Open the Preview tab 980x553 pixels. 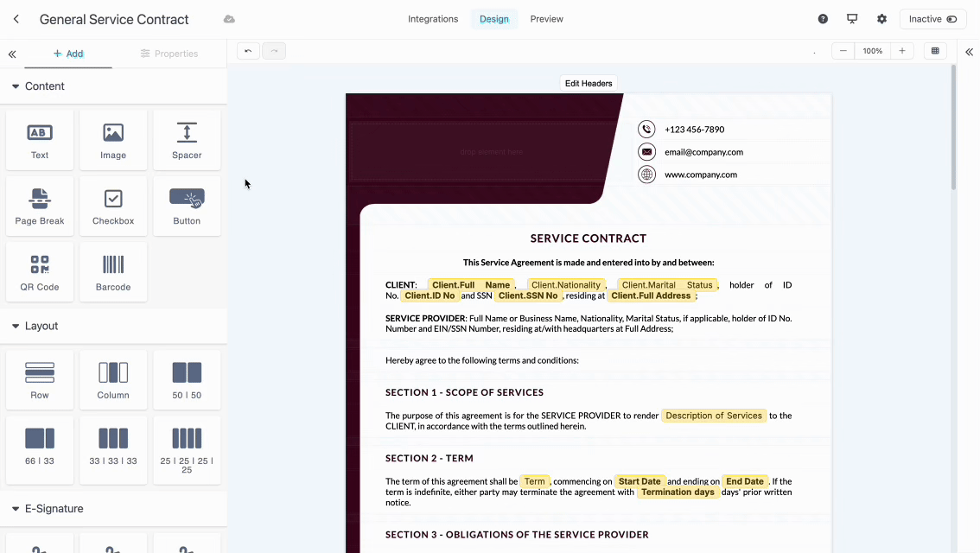pyautogui.click(x=546, y=19)
